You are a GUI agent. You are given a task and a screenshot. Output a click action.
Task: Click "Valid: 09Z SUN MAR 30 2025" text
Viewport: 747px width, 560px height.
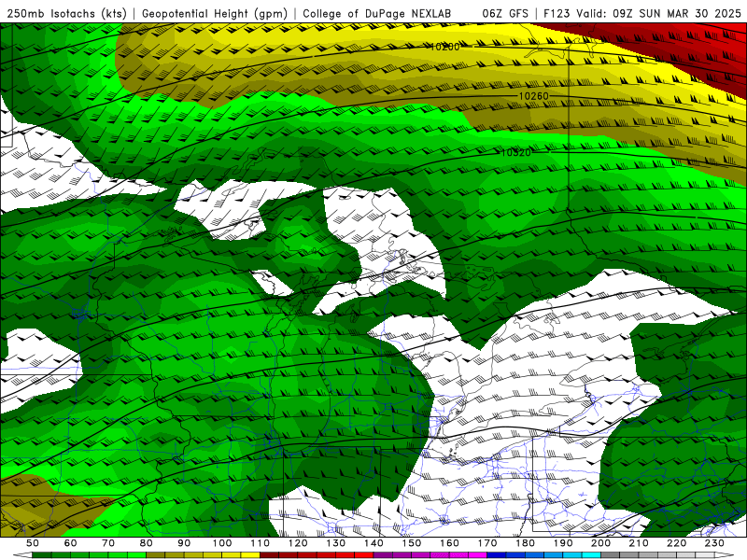[x=659, y=14]
